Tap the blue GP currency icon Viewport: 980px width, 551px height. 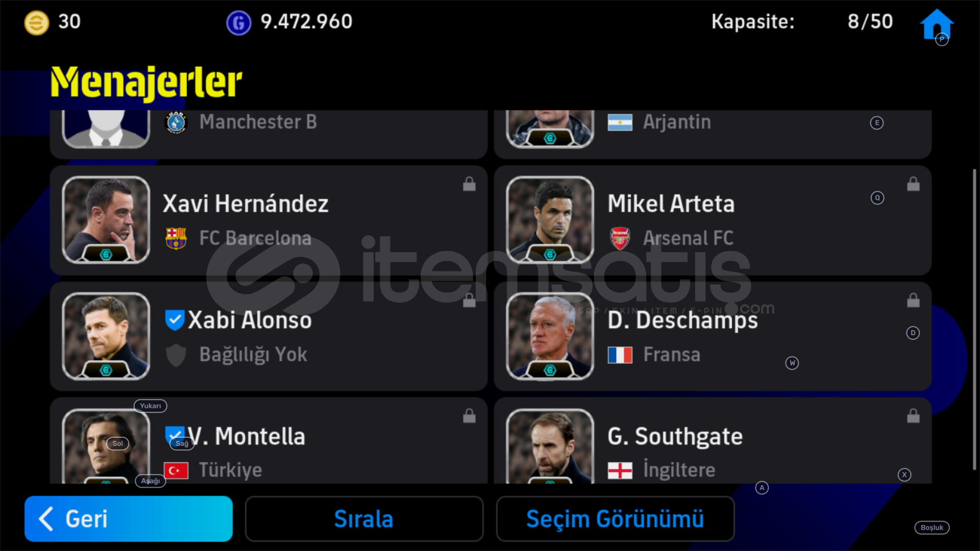tap(238, 22)
